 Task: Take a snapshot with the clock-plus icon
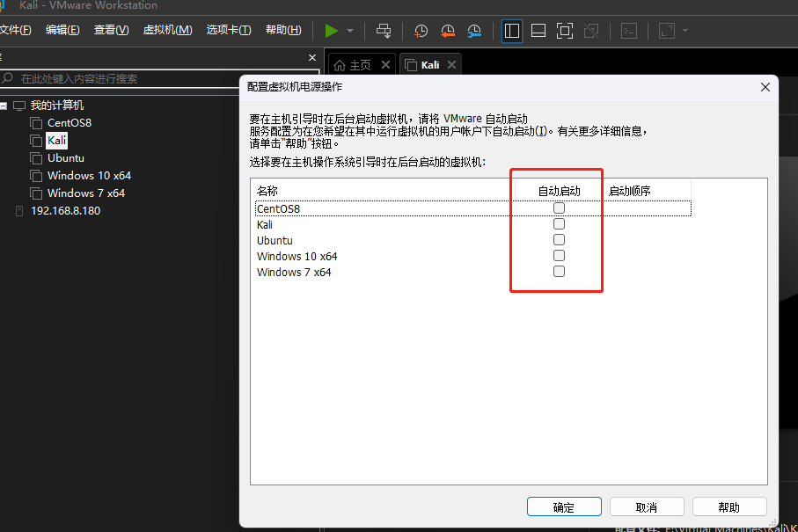pyautogui.click(x=421, y=31)
